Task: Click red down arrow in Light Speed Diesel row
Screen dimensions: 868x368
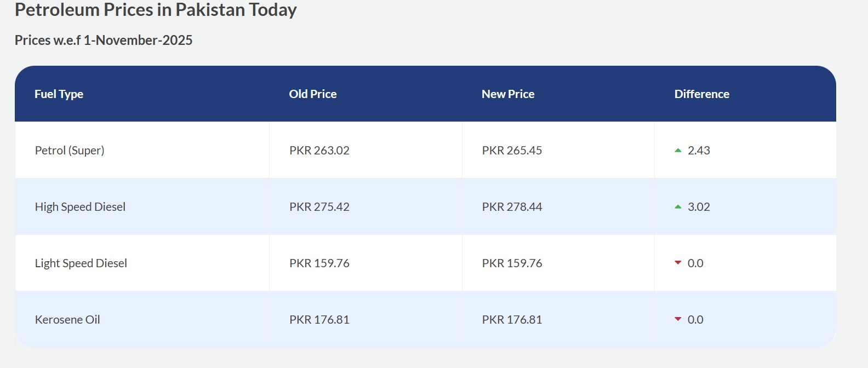Action: pyautogui.click(x=678, y=263)
